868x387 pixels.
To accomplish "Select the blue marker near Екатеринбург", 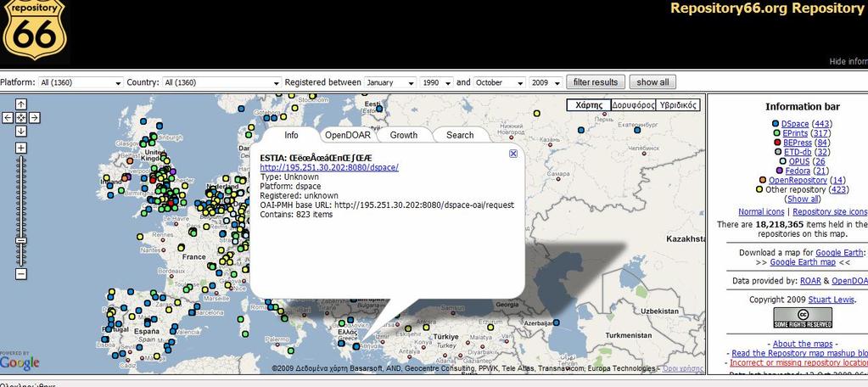I will [x=637, y=130].
